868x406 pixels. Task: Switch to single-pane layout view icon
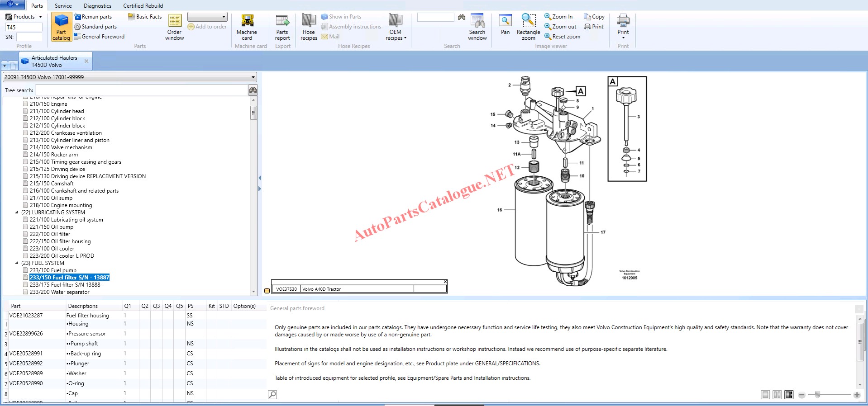[x=765, y=395]
